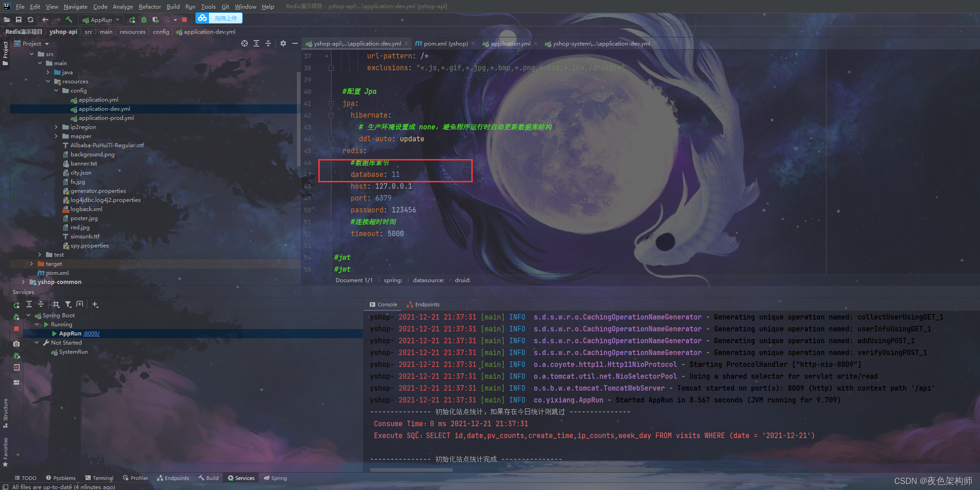This screenshot has width=980, height=490.
Task: Expand the mapper folder
Action: point(56,136)
